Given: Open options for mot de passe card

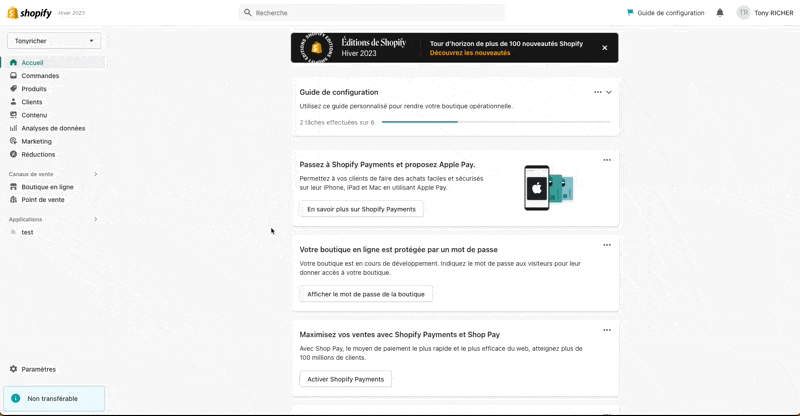Looking at the screenshot, I should [x=607, y=245].
